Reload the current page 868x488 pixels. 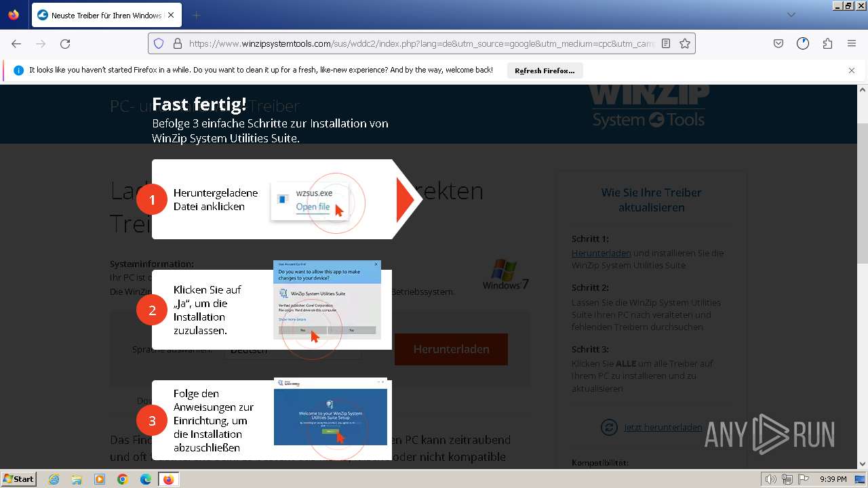(x=65, y=43)
